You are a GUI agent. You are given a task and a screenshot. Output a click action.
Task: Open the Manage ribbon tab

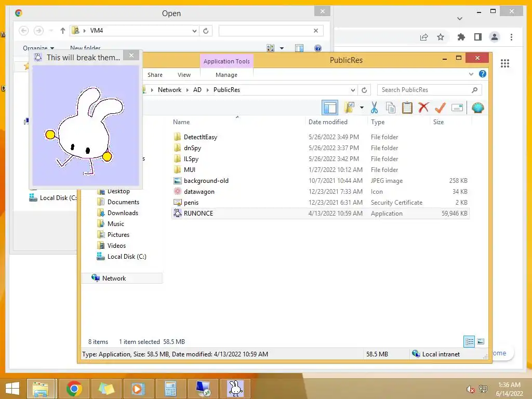click(x=227, y=75)
